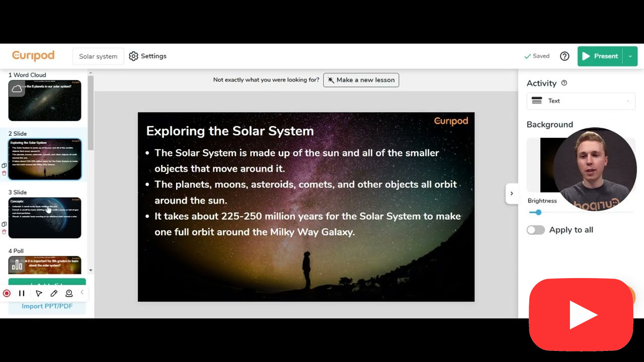Viewport: 644px width, 362px height.
Task: Delete slide 3 with trash icon
Action: (x=4, y=232)
